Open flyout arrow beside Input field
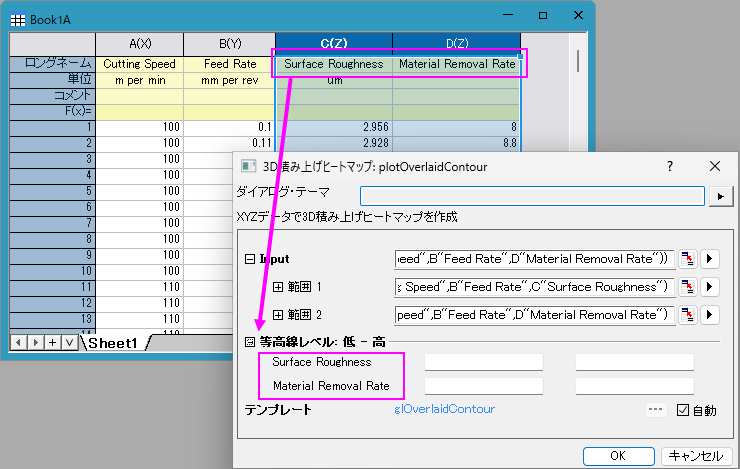Screen dimensions: 740x469 click(x=709, y=259)
